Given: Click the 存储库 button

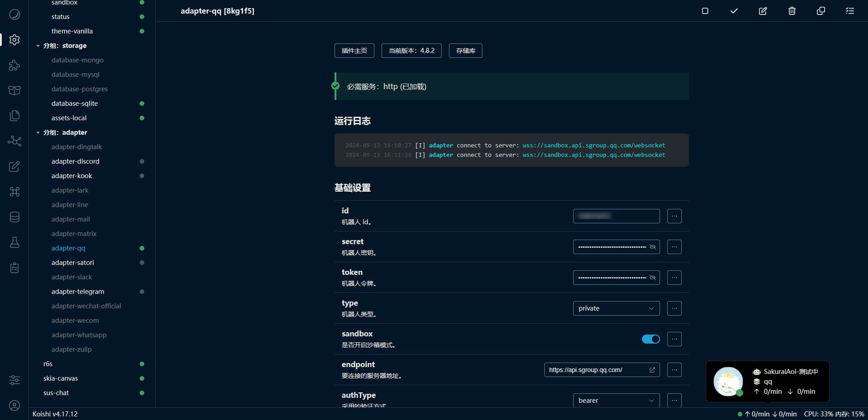Looking at the screenshot, I should pos(465,51).
